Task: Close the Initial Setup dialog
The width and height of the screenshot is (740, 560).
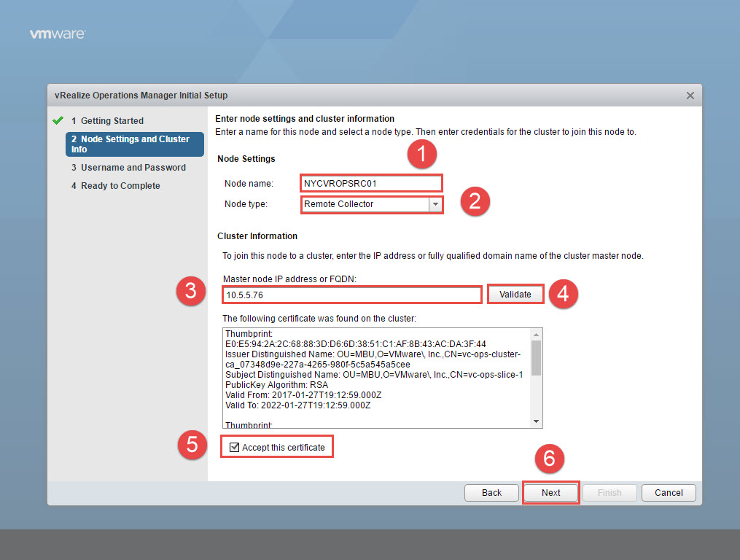Action: pyautogui.click(x=690, y=96)
